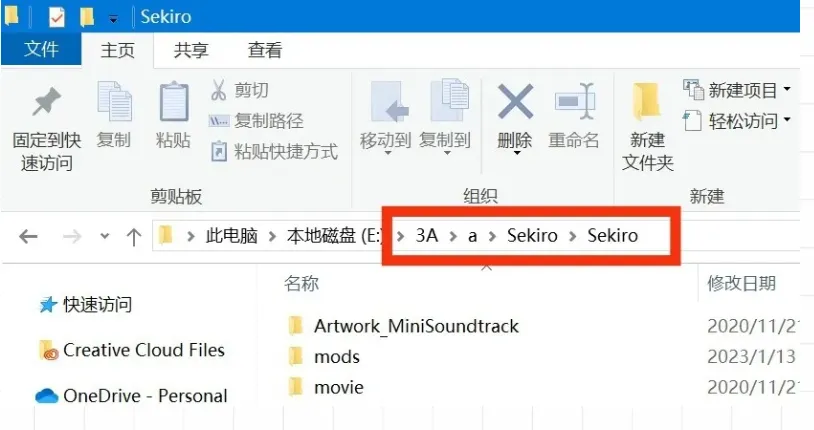Click the Paste (粘贴) clipboard icon
This screenshot has height=430, width=814.
[x=173, y=102]
